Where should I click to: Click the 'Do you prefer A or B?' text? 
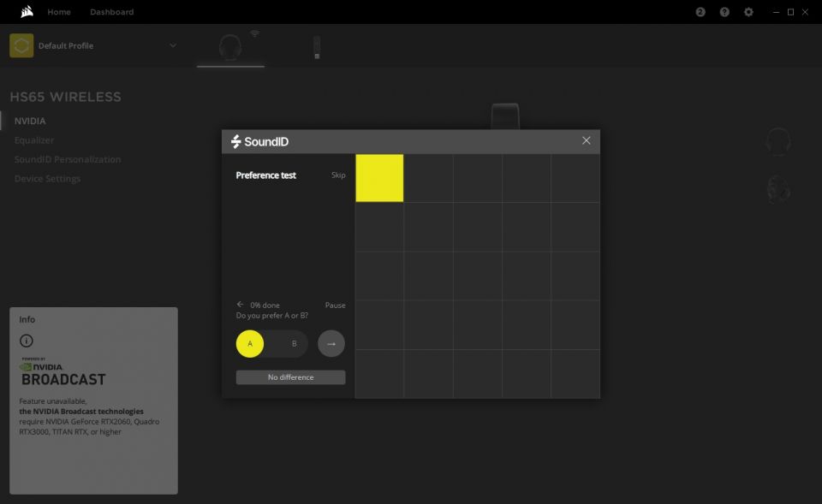[x=272, y=316]
